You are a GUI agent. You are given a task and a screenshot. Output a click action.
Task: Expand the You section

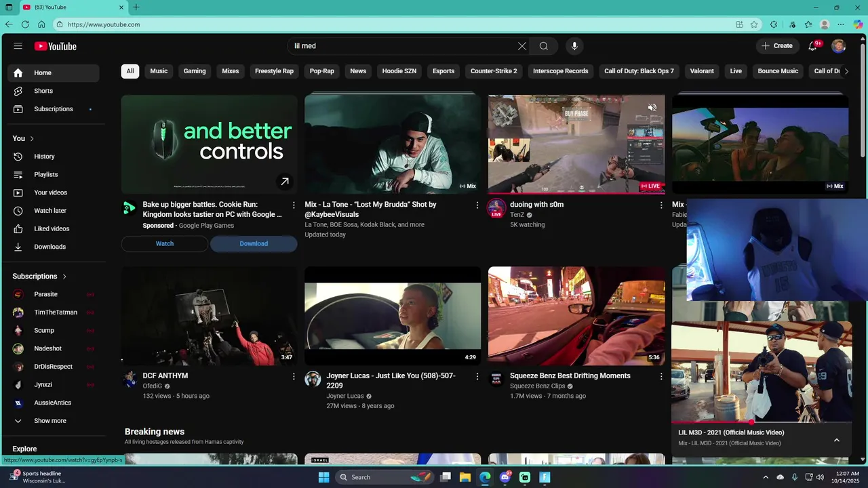tap(23, 138)
